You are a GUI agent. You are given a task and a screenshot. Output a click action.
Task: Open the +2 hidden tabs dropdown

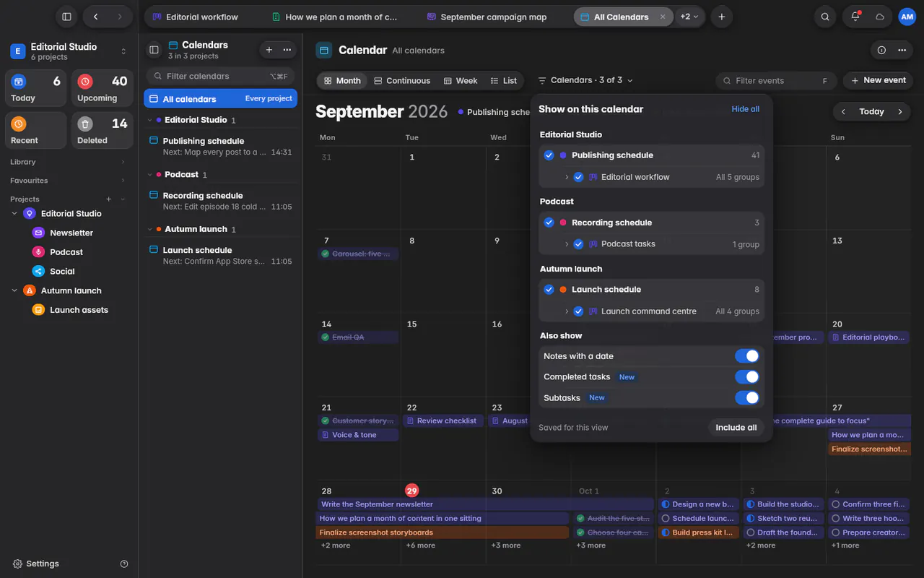689,17
